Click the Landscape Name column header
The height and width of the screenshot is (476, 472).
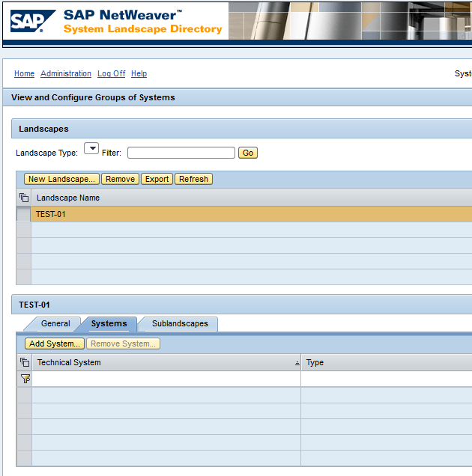pyautogui.click(x=251, y=198)
